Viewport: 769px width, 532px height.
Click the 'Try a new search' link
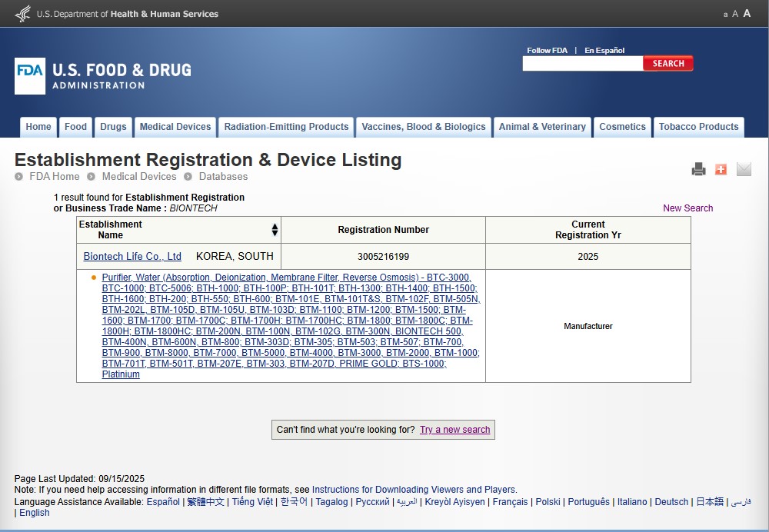pos(454,430)
